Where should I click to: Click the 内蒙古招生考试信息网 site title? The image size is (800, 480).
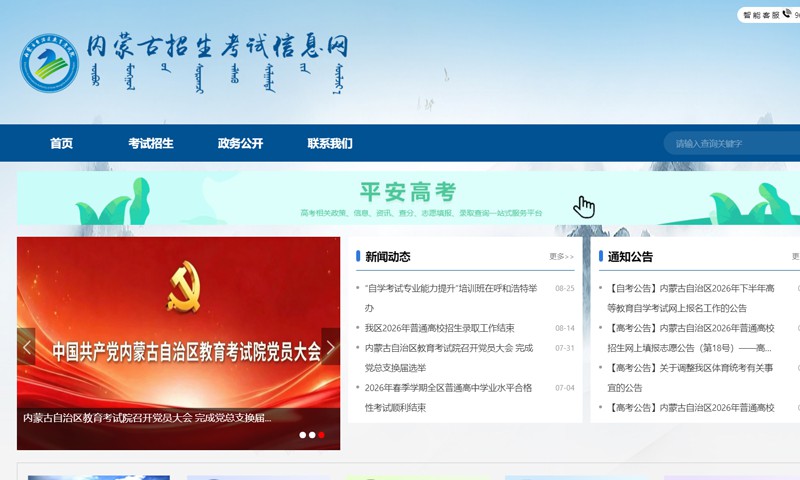tap(217, 46)
